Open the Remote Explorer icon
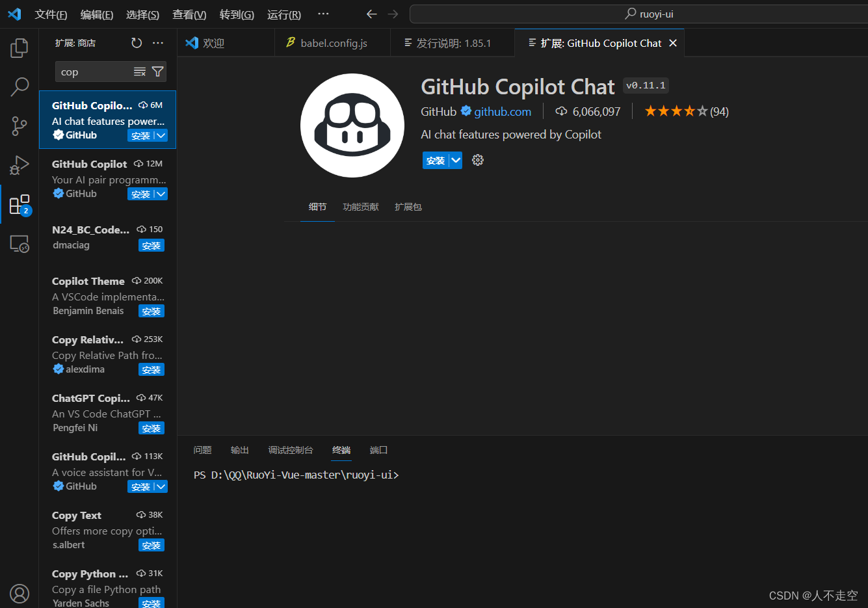 click(x=19, y=243)
